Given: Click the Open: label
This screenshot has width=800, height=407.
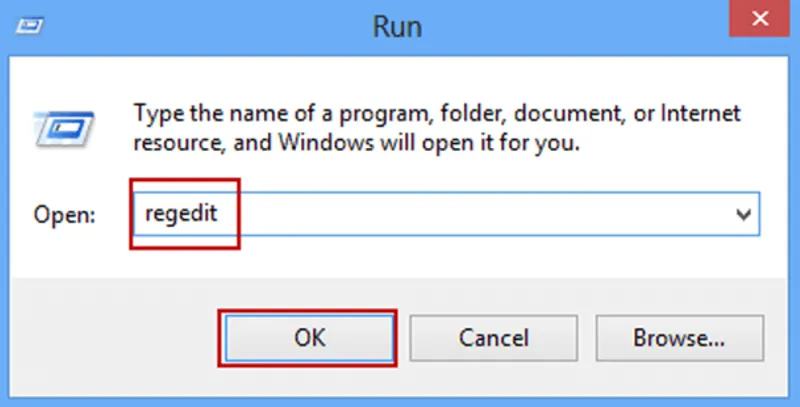Looking at the screenshot, I should pyautogui.click(x=64, y=215).
